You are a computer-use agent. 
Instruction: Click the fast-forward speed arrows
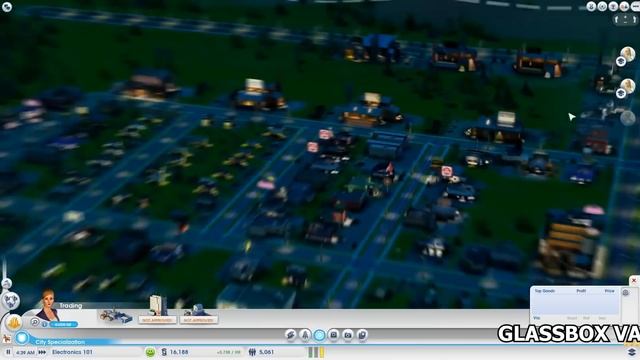(x=42, y=352)
